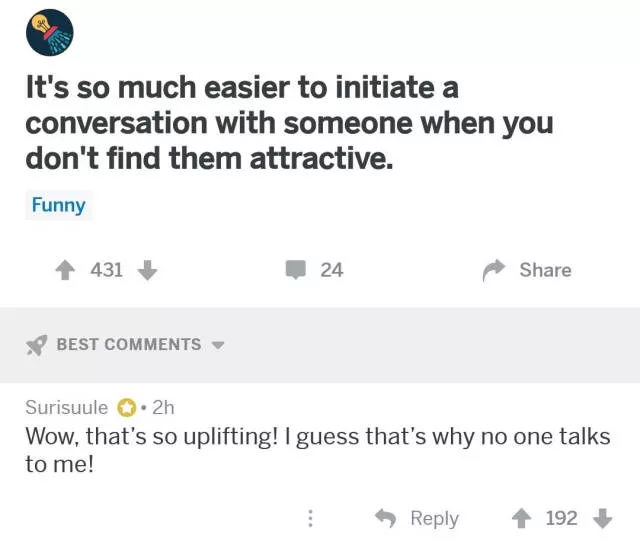Expand the Best Comments sort dropdown arrow
The height and width of the screenshot is (548, 640).
pos(218,345)
